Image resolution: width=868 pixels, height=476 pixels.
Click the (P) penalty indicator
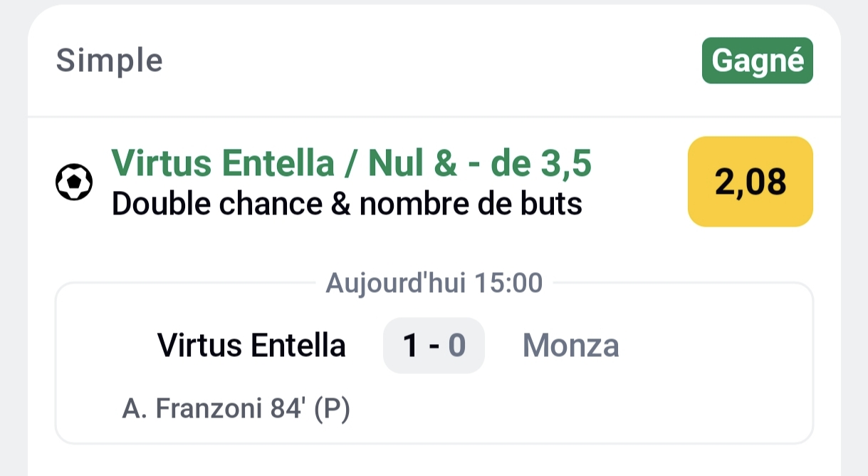point(331,409)
